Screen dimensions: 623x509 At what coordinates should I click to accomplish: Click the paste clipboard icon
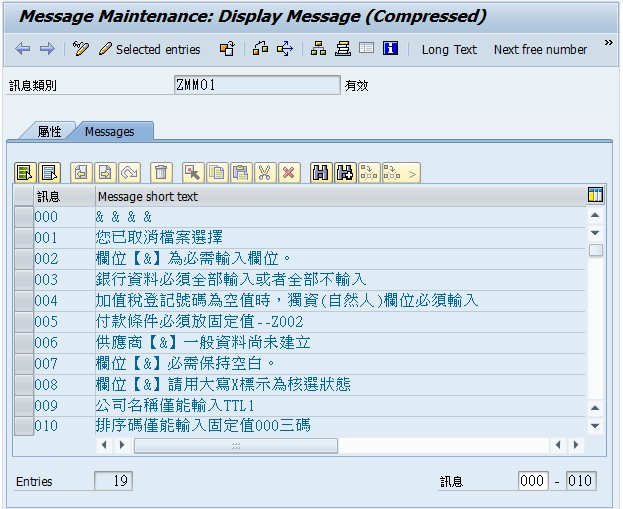coord(241,173)
